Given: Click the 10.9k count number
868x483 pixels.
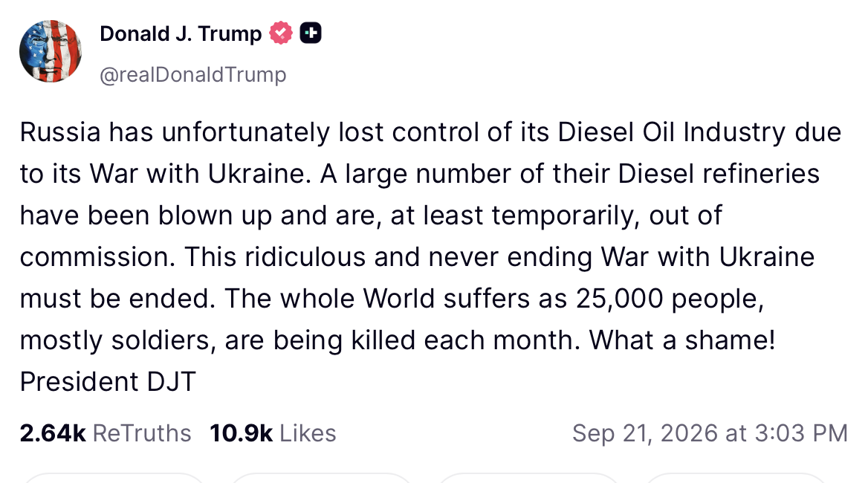Looking at the screenshot, I should (241, 433).
